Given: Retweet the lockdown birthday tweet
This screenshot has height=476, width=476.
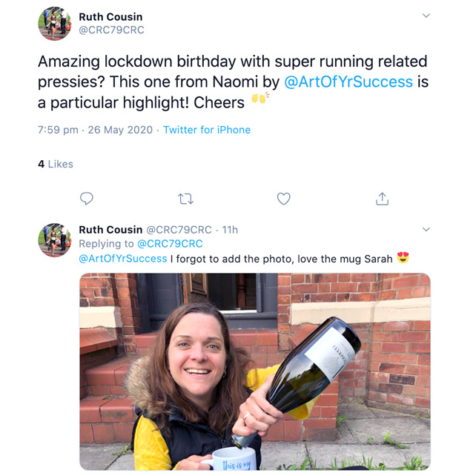Looking at the screenshot, I should [185, 198].
